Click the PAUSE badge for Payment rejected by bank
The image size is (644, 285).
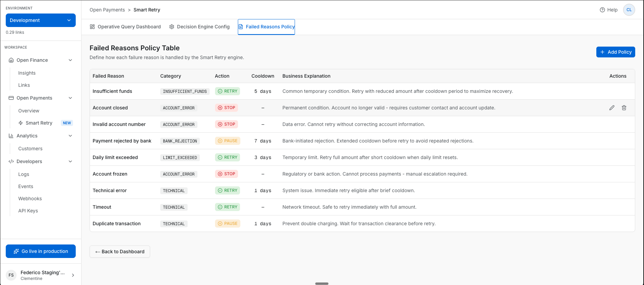point(228,141)
